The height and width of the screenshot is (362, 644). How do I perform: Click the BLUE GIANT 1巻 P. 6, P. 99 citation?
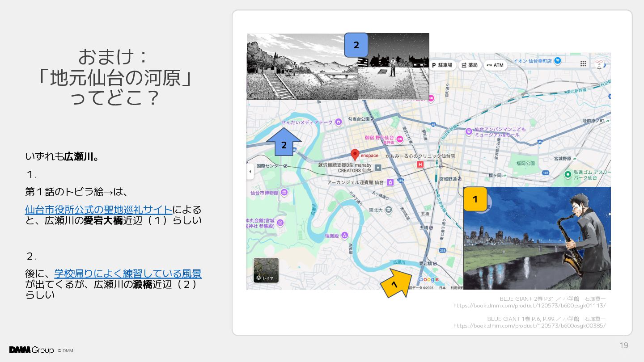[546, 319]
